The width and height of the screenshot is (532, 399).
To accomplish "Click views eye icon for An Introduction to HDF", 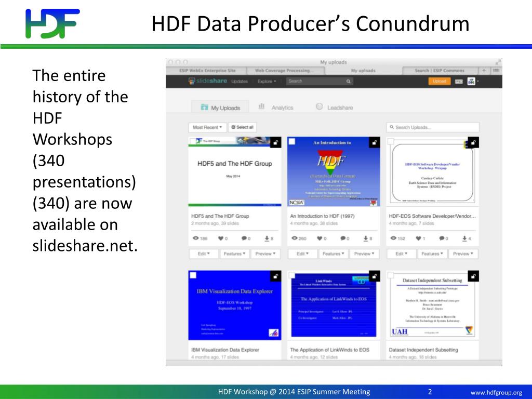I will pyautogui.click(x=295, y=238).
